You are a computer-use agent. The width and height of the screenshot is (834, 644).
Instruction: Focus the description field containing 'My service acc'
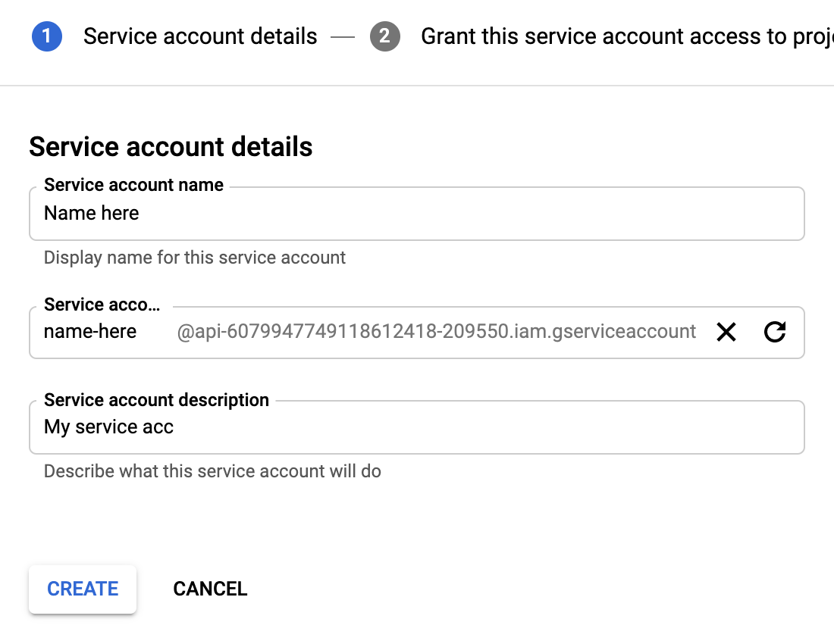pos(416,427)
